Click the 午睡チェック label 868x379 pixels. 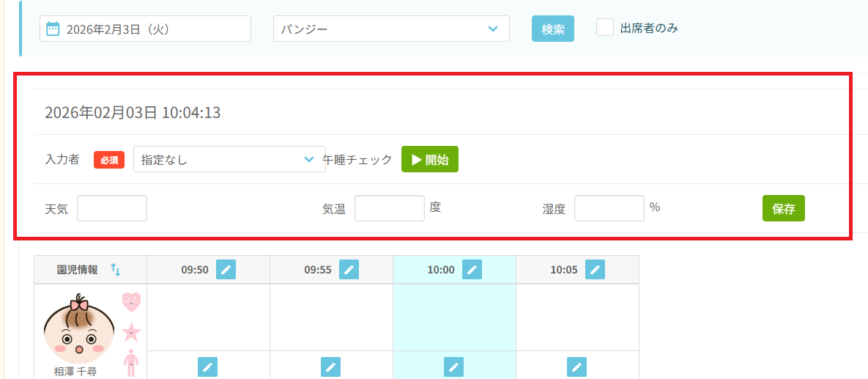click(x=357, y=160)
